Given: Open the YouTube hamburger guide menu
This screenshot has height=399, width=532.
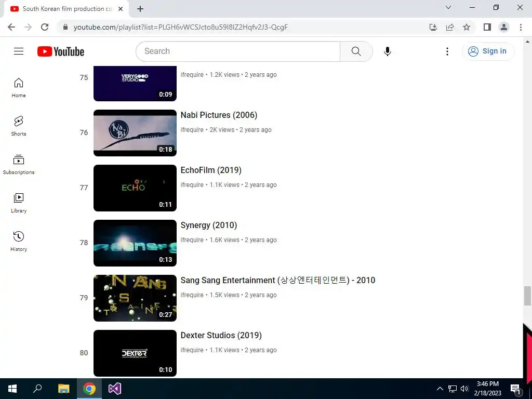Looking at the screenshot, I should pyautogui.click(x=19, y=51).
